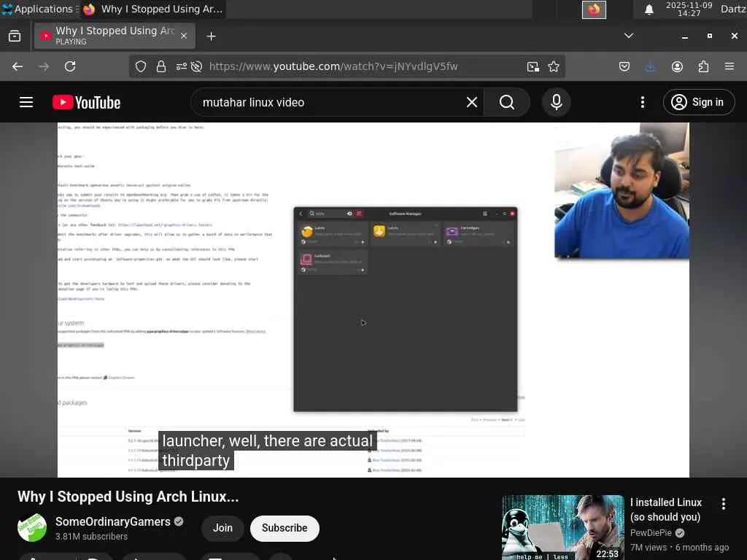Open the YouTube guide hamburger menu

click(x=26, y=102)
